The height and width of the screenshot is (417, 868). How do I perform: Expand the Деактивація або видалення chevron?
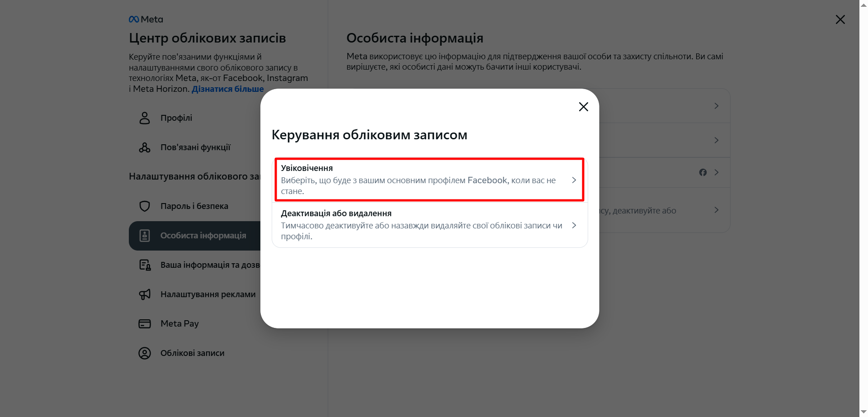[574, 225]
